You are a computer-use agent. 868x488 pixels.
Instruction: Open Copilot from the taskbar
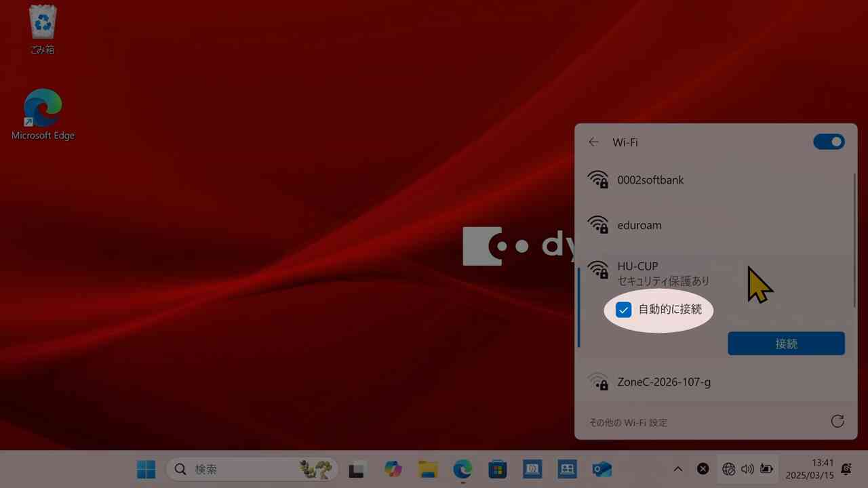tap(393, 469)
